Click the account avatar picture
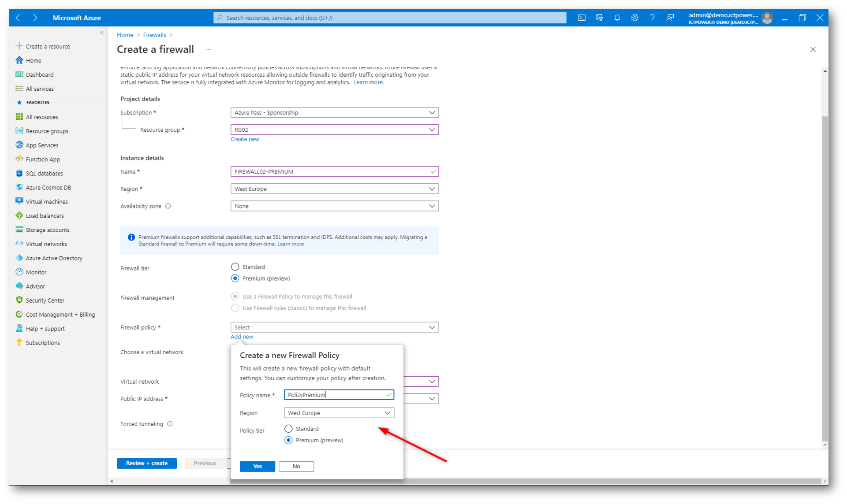Screen dimensions: 847x504 click(x=767, y=18)
